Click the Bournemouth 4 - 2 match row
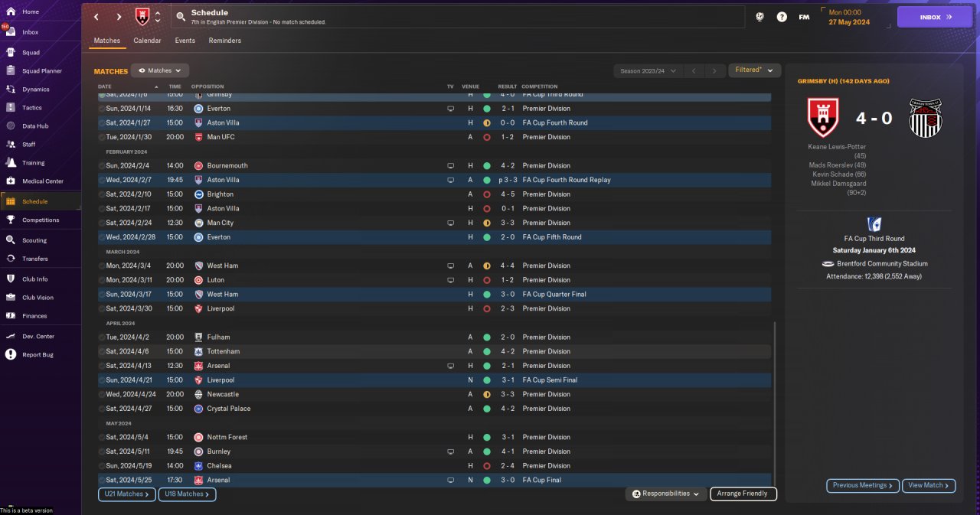This screenshot has height=515, width=980. coord(434,165)
